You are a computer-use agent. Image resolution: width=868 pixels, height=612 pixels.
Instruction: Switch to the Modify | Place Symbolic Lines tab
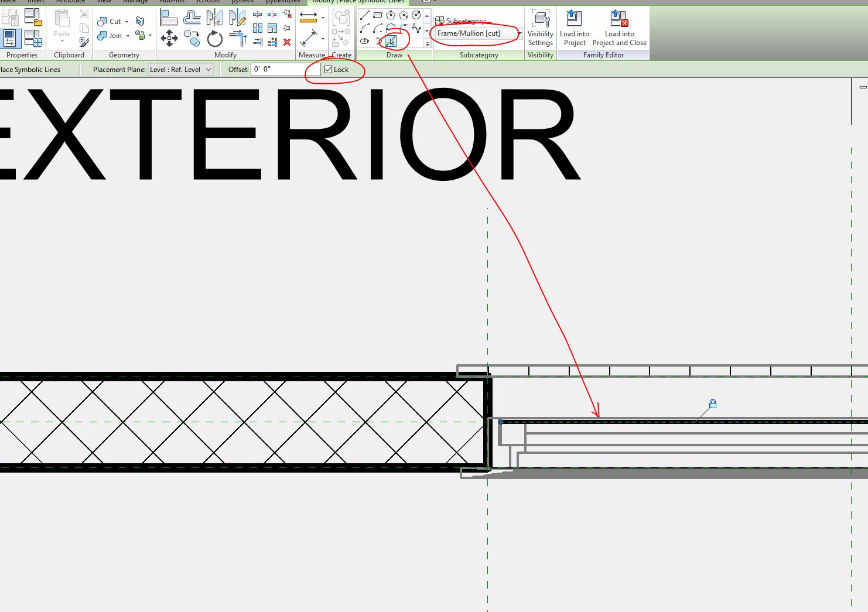pyautogui.click(x=358, y=2)
